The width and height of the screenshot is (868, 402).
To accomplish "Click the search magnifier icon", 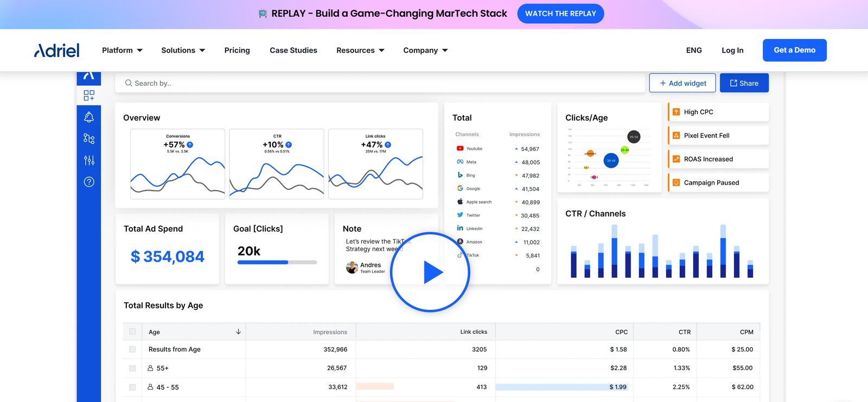I will click(x=129, y=83).
